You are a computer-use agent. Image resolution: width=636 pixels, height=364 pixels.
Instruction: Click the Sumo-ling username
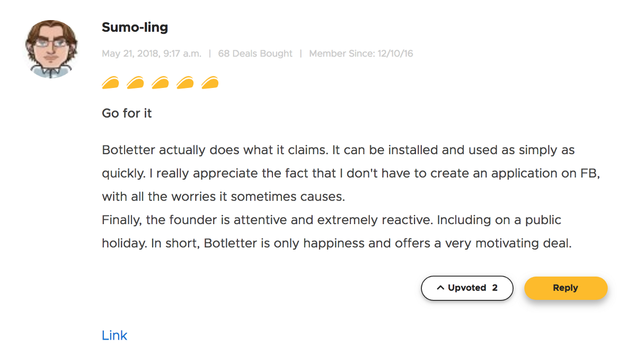tap(135, 28)
